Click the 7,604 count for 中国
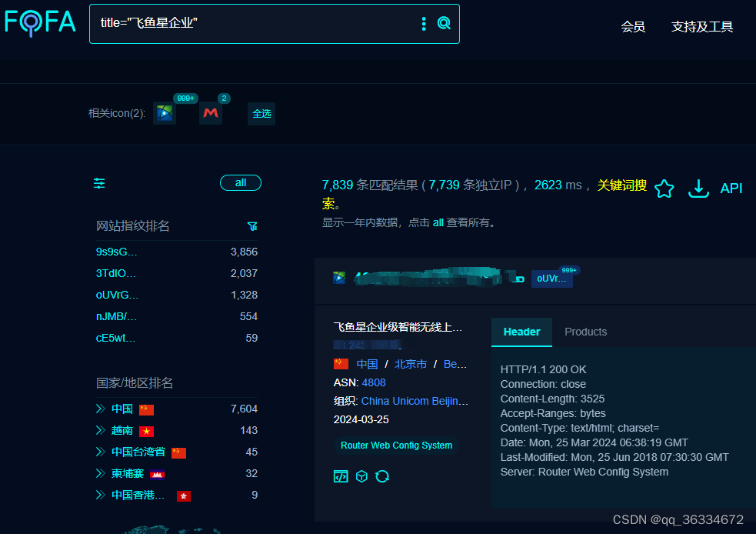 (244, 409)
